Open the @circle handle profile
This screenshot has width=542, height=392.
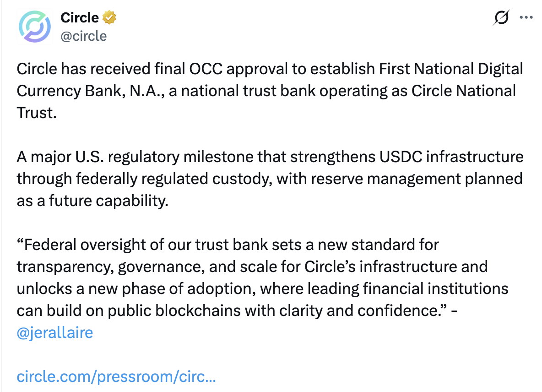84,36
